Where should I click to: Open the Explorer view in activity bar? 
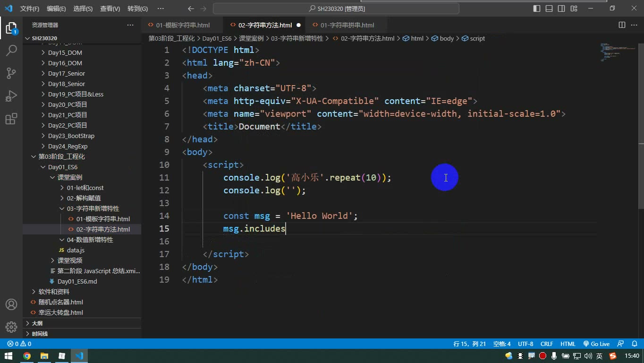pos(11,28)
